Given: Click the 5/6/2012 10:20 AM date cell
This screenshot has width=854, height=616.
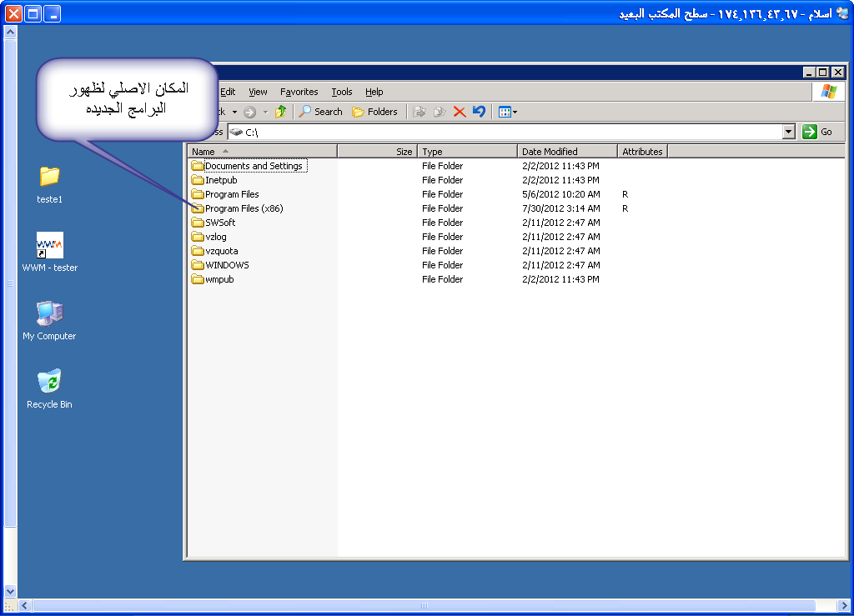Looking at the screenshot, I should point(561,194).
